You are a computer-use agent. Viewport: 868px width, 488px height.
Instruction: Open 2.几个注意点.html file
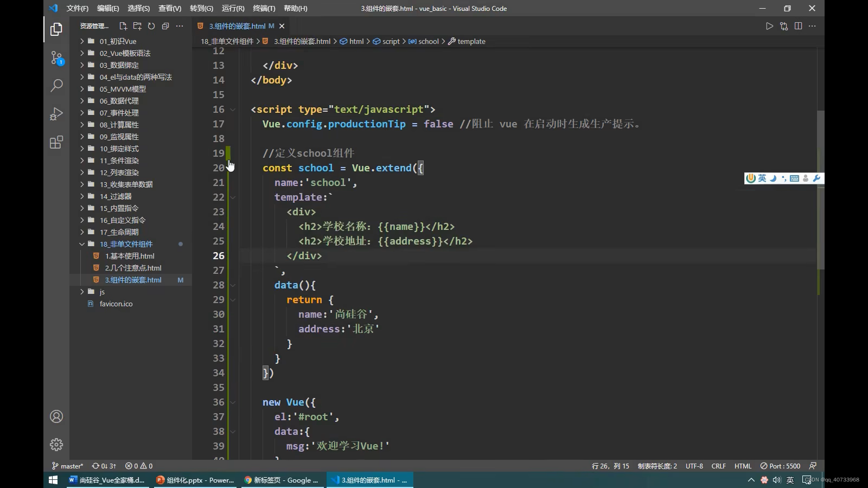pos(133,268)
